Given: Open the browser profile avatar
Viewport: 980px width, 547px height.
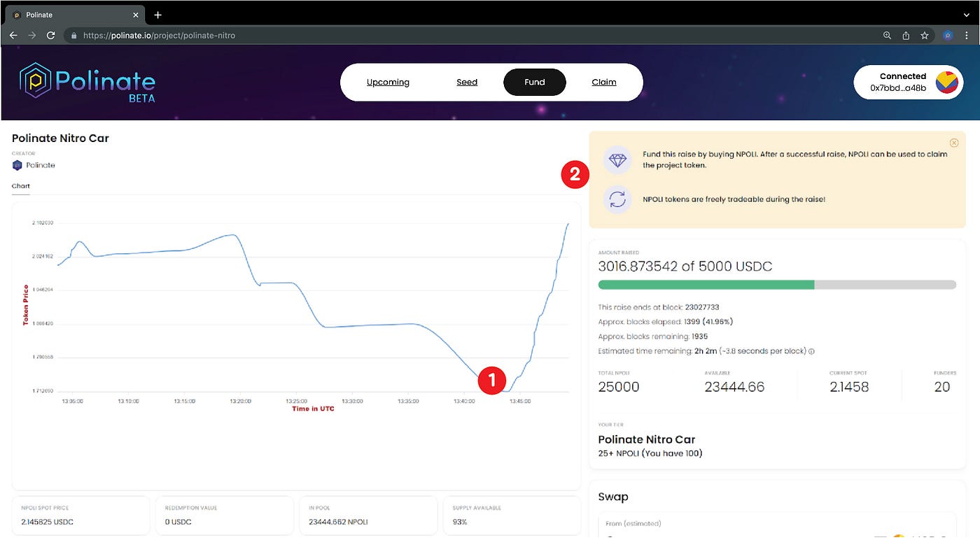Looking at the screenshot, I should [948, 35].
